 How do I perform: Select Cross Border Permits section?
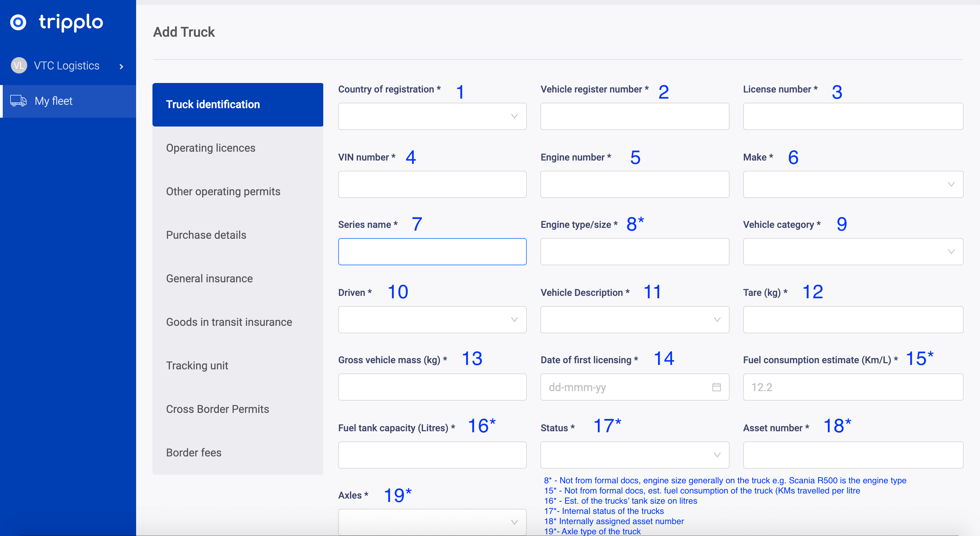click(217, 409)
